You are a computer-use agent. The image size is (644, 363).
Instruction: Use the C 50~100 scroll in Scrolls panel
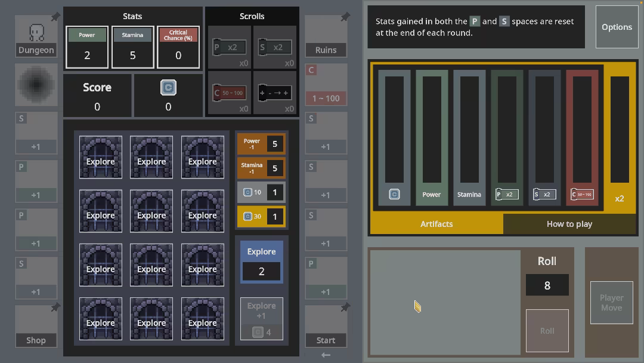pos(230,93)
